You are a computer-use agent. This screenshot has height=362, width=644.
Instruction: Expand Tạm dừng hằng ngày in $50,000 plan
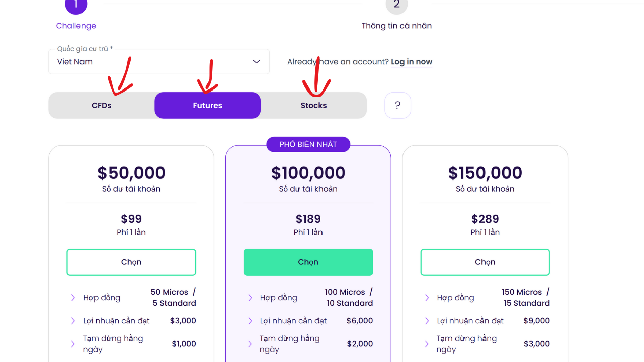click(73, 344)
